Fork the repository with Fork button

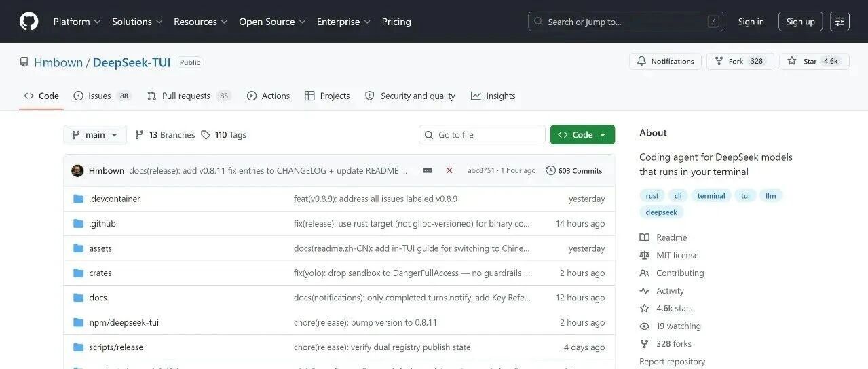(x=740, y=61)
